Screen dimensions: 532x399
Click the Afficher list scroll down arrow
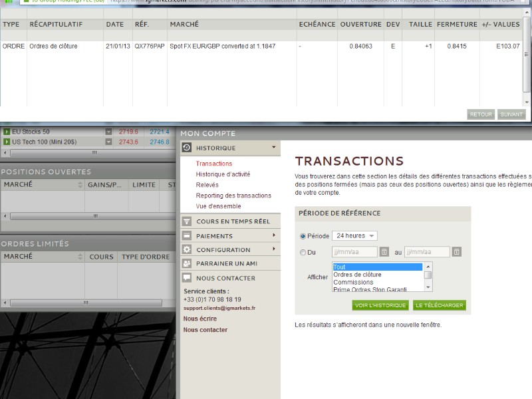tap(428, 287)
